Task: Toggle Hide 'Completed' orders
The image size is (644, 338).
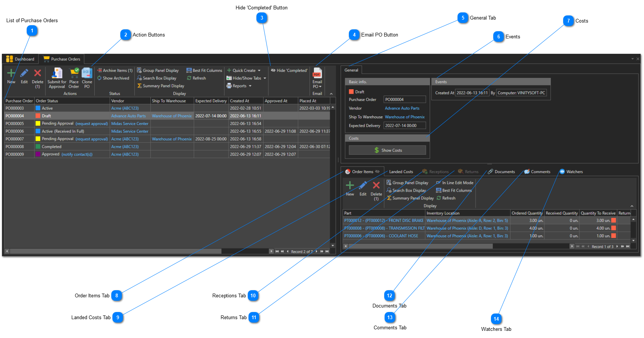Action: pos(289,70)
